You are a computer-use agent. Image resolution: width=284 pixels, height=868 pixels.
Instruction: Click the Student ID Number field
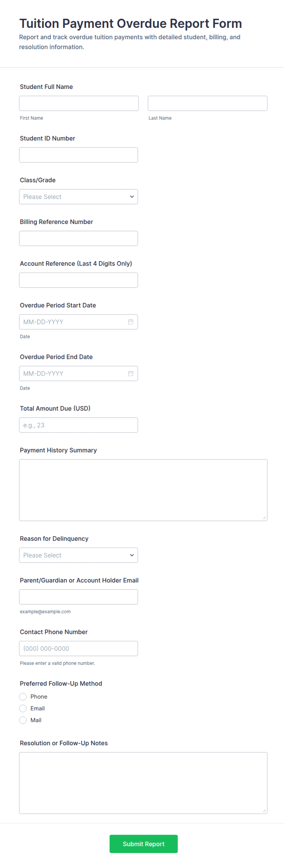click(78, 155)
